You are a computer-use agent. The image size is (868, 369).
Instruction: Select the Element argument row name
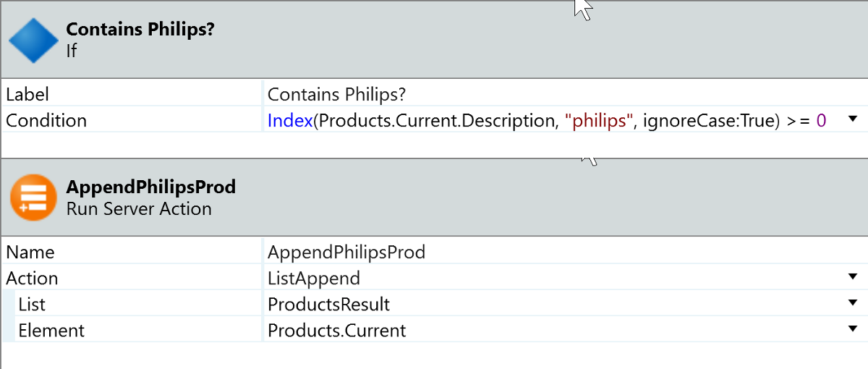[51, 331]
